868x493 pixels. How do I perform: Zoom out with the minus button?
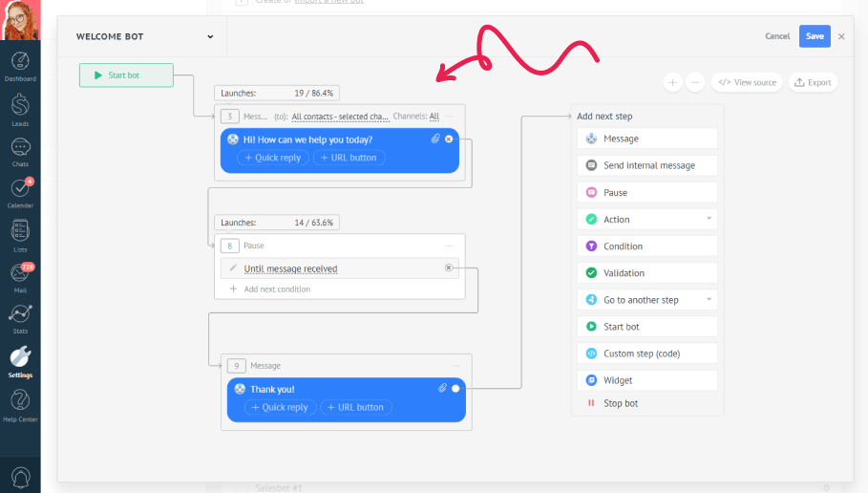point(695,82)
